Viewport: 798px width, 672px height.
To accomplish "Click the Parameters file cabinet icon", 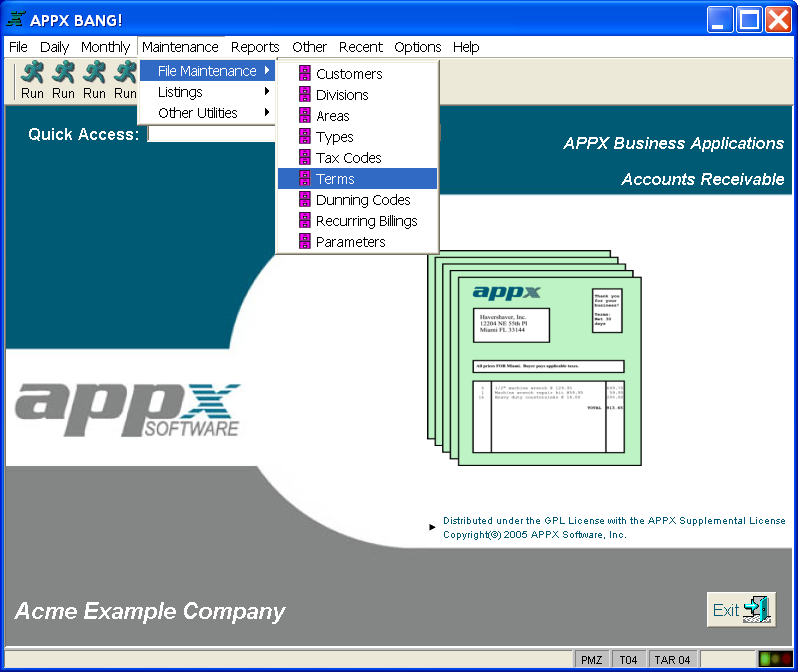I will 304,241.
